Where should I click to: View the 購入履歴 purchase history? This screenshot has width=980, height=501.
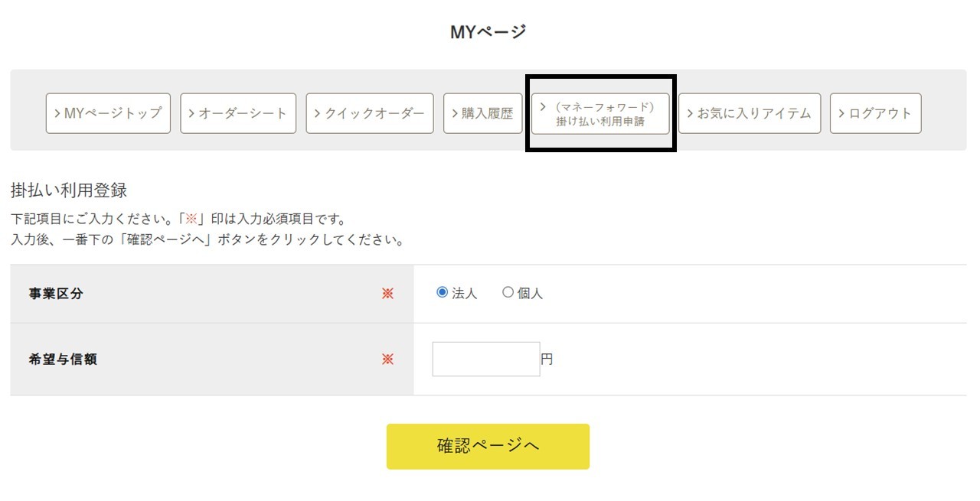482,112
